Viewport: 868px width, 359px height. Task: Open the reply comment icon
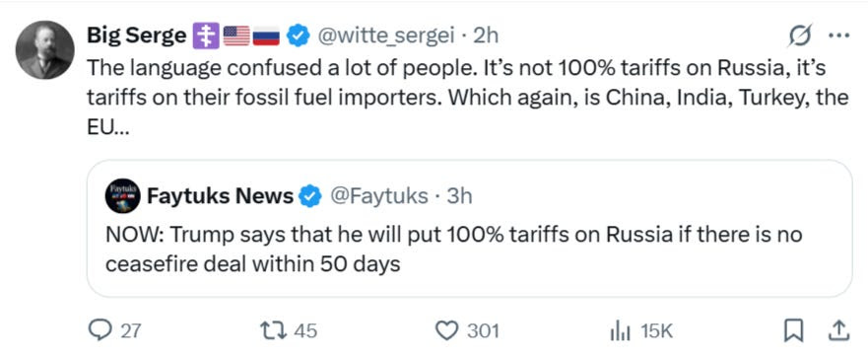coord(100,330)
